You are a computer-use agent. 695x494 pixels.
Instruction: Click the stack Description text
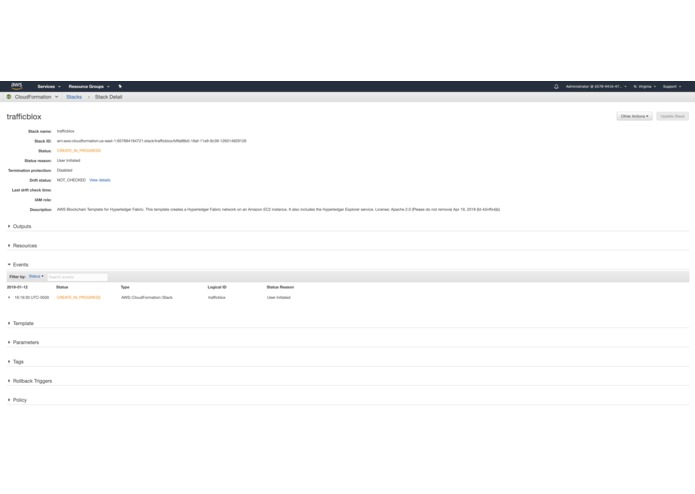pyautogui.click(x=278, y=209)
